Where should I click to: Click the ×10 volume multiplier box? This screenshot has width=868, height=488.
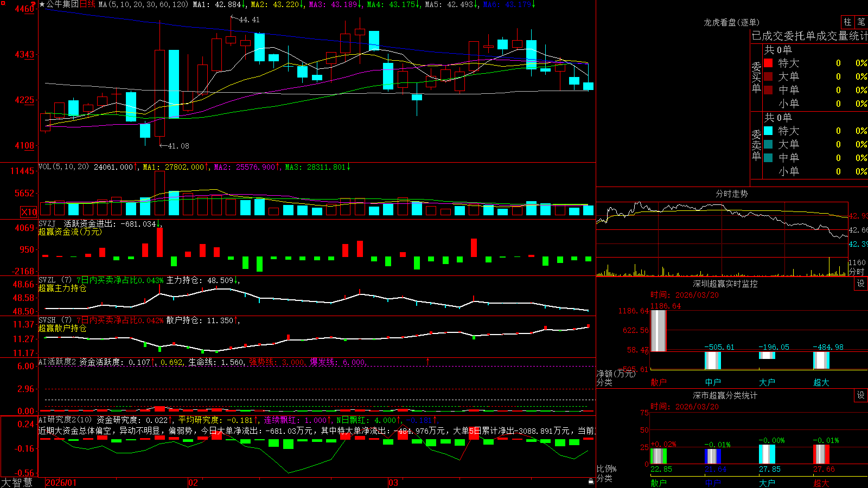29,212
